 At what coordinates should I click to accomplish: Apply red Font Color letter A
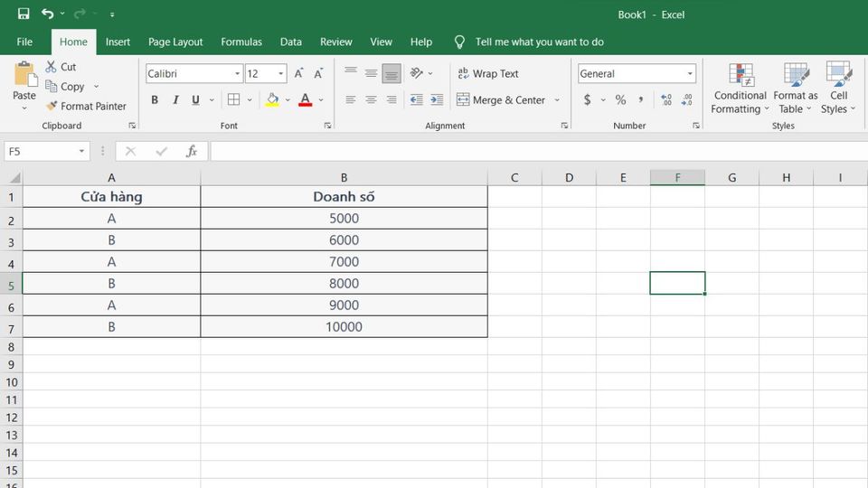click(x=305, y=99)
